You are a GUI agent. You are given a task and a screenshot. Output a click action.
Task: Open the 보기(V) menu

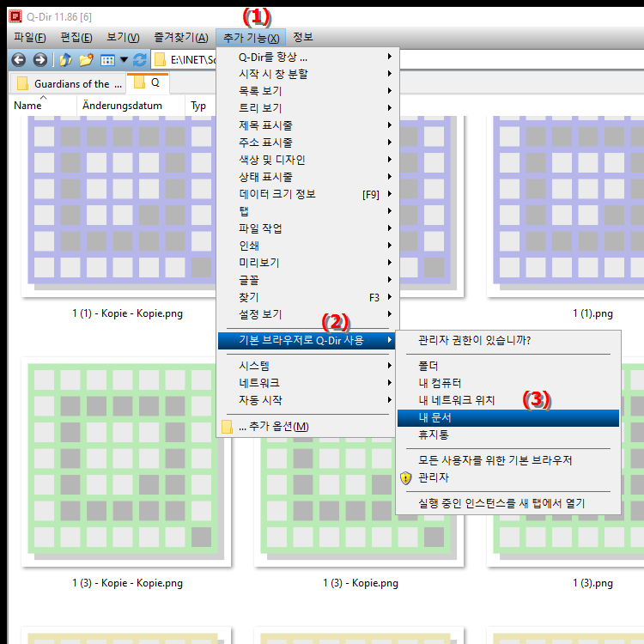click(x=123, y=38)
